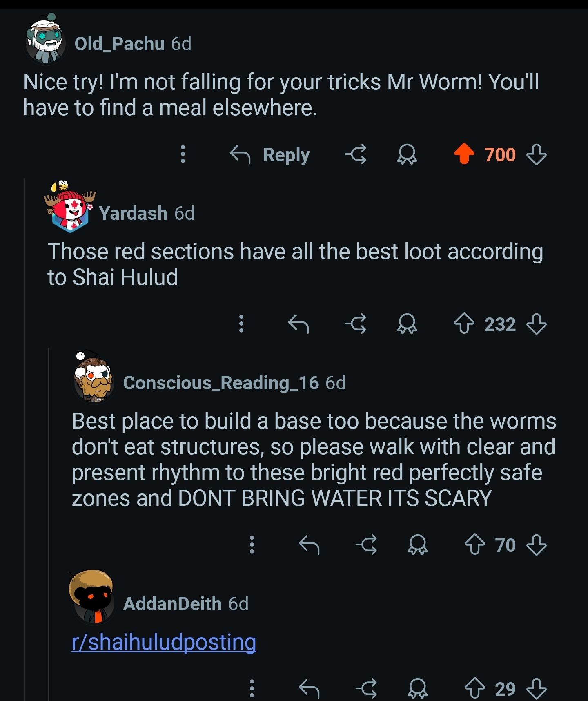Upvote Yardash's comment with 232 points
588x701 pixels.
click(464, 324)
